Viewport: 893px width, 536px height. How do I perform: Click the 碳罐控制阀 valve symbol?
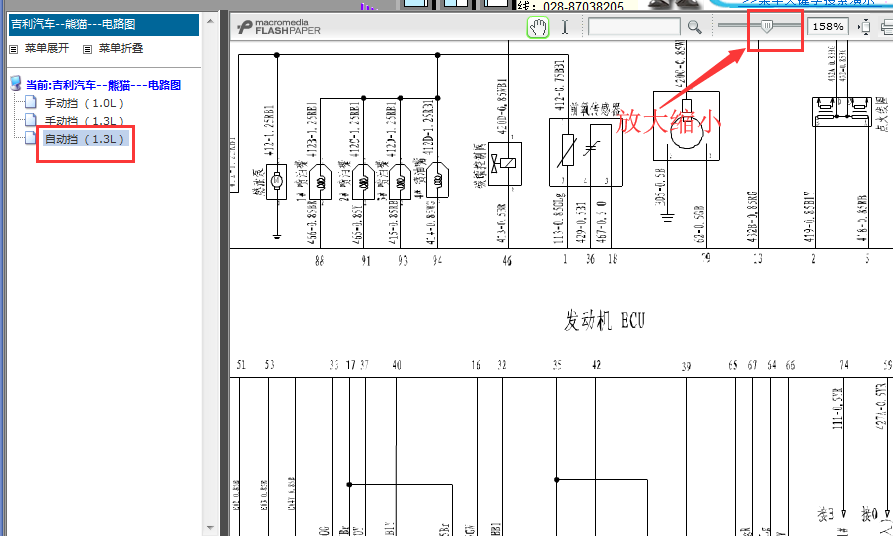[x=504, y=163]
